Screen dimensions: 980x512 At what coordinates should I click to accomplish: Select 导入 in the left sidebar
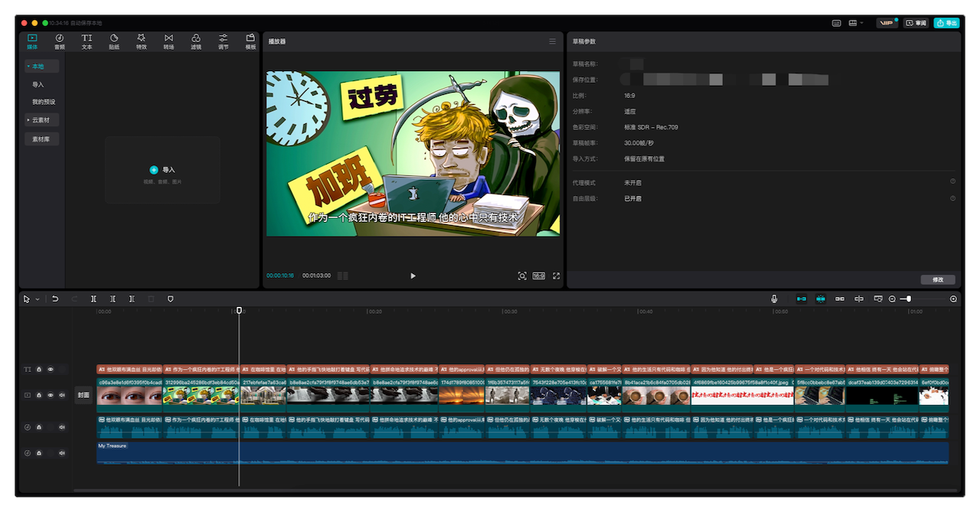(38, 84)
